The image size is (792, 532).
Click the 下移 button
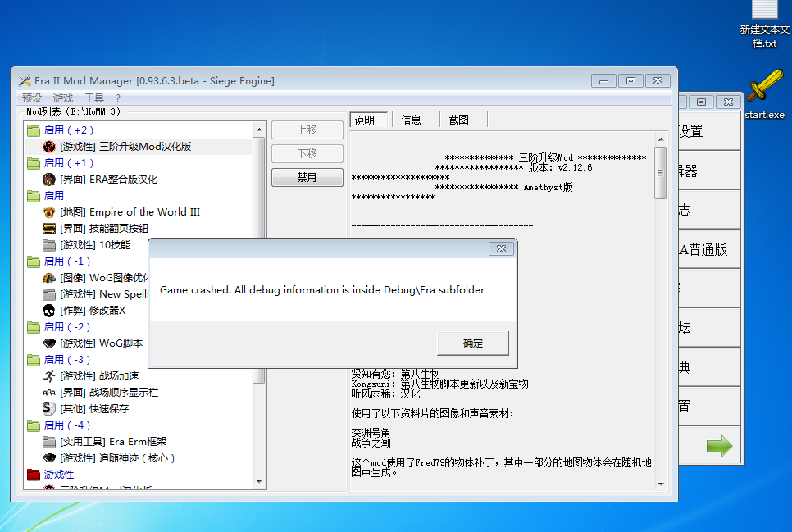[x=307, y=153]
